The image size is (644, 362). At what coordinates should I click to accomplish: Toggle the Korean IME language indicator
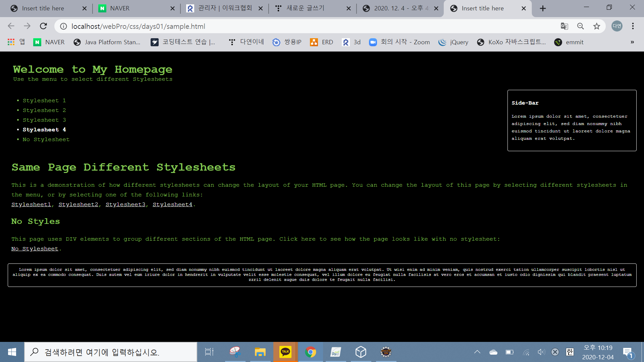[x=570, y=352]
